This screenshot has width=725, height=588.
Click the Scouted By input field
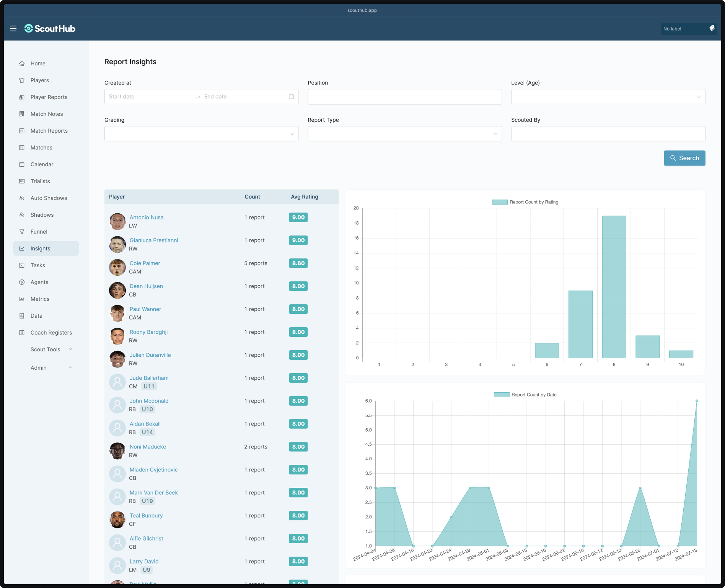608,134
